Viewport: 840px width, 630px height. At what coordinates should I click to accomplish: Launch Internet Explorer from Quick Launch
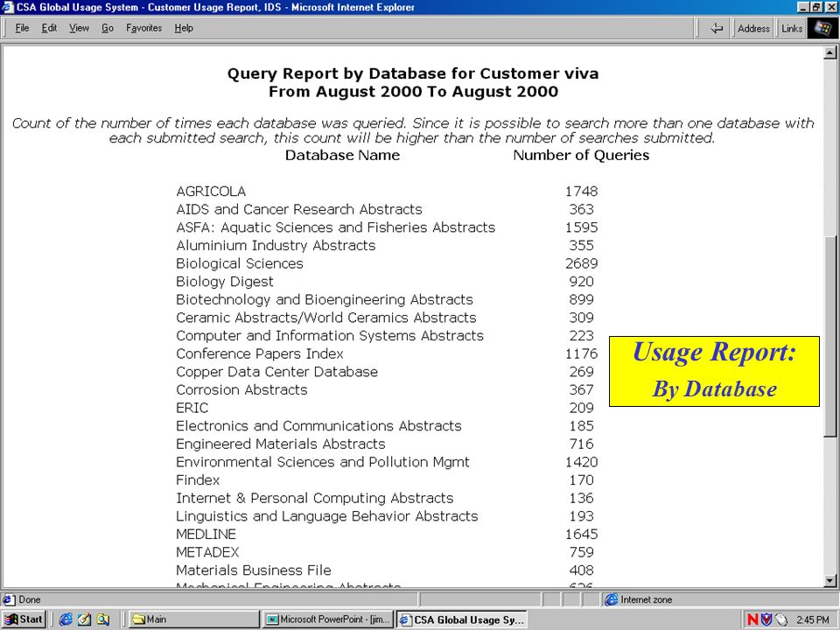66,619
